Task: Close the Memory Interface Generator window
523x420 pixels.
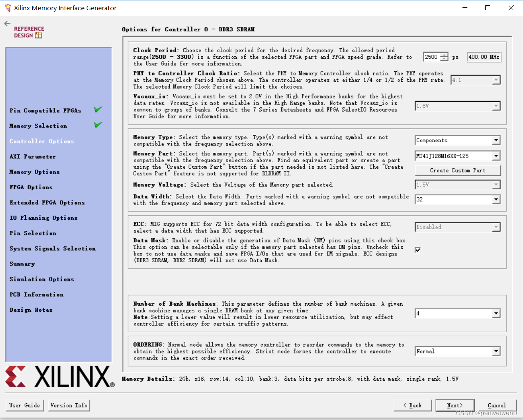Action: tap(511, 8)
